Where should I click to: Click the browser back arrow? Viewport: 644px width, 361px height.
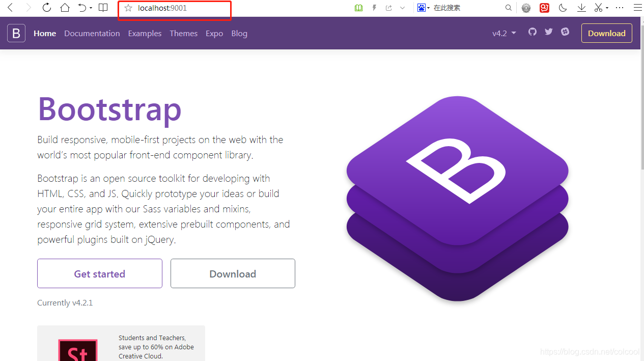click(10, 8)
